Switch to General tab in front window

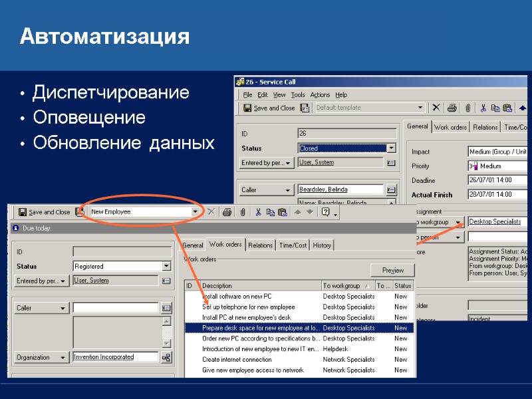[193, 245]
